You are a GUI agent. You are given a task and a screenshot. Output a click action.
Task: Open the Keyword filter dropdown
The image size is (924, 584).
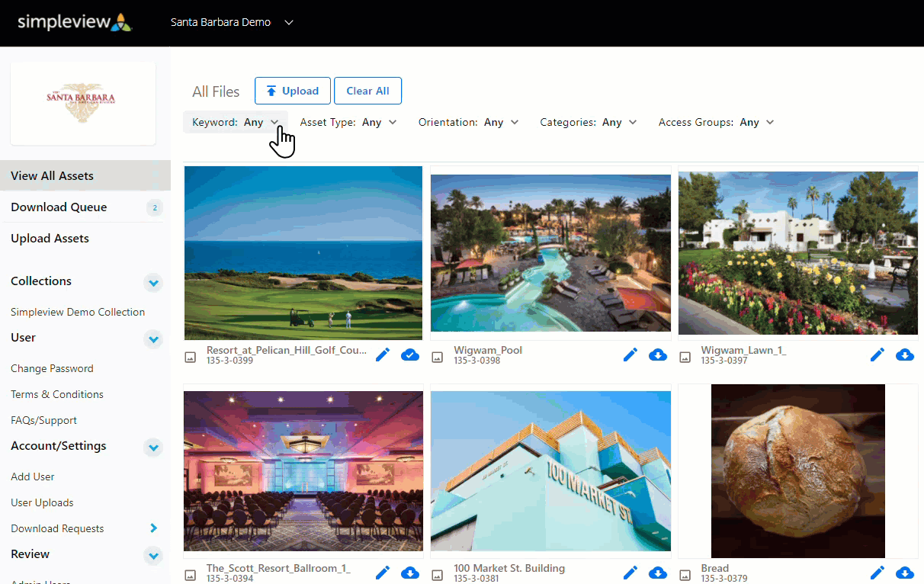[x=236, y=122]
